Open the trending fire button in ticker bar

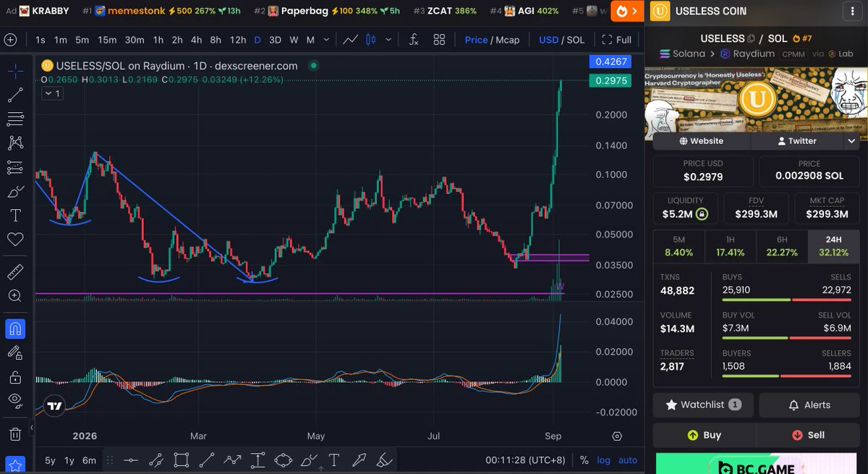pyautogui.click(x=627, y=11)
